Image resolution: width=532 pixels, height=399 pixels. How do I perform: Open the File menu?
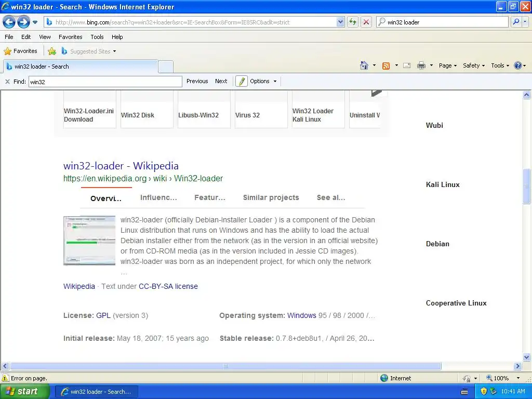[9, 37]
